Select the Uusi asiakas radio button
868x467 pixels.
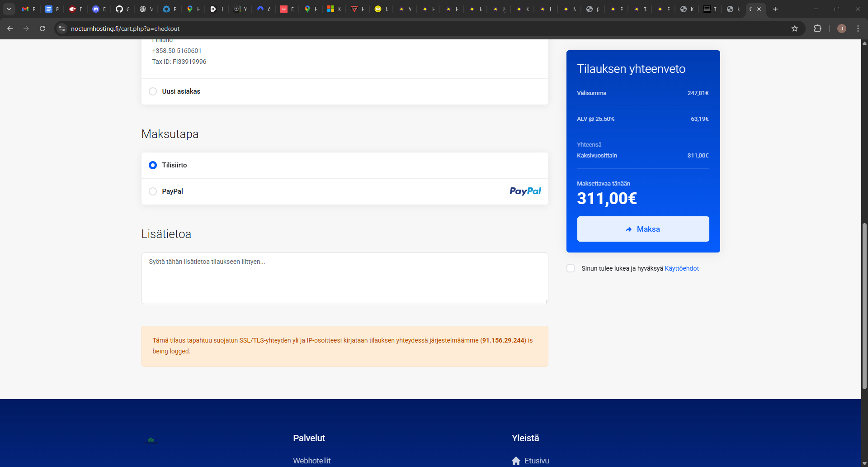tap(153, 91)
